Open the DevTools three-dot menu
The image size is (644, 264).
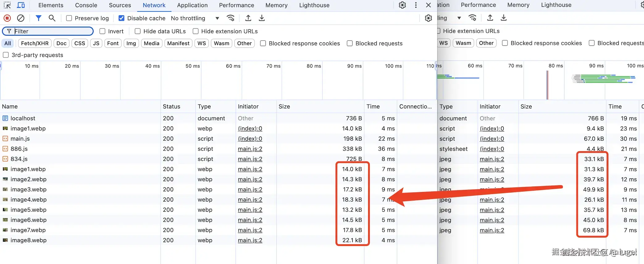click(416, 5)
